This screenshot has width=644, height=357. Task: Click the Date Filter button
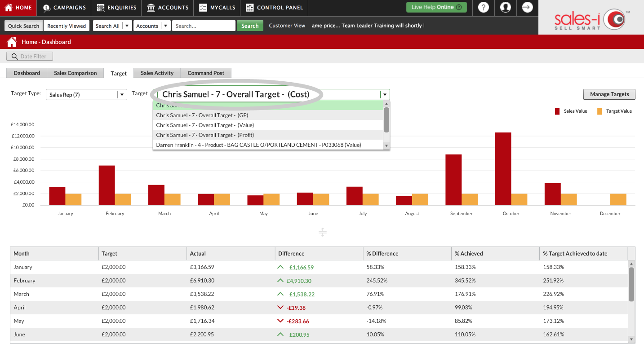30,56
